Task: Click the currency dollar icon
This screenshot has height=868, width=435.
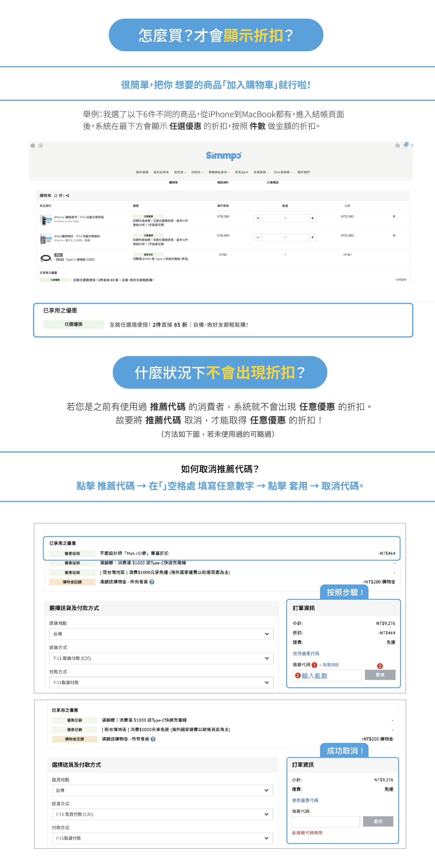Action: (x=41, y=146)
